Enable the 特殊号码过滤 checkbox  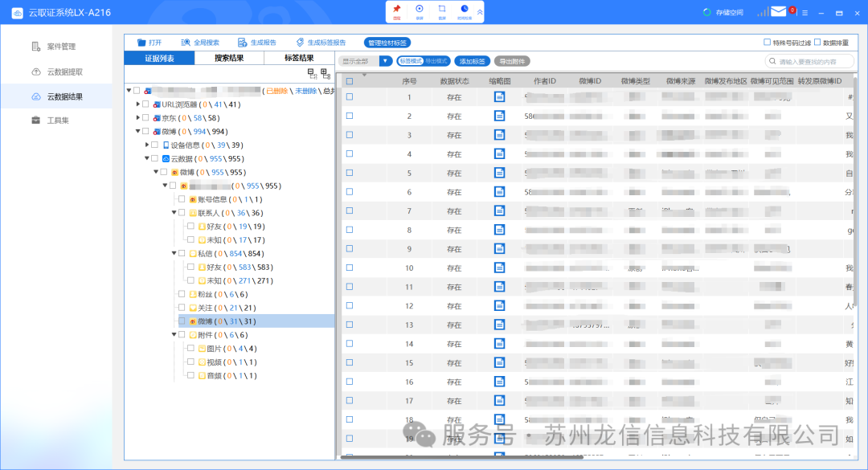pos(767,43)
